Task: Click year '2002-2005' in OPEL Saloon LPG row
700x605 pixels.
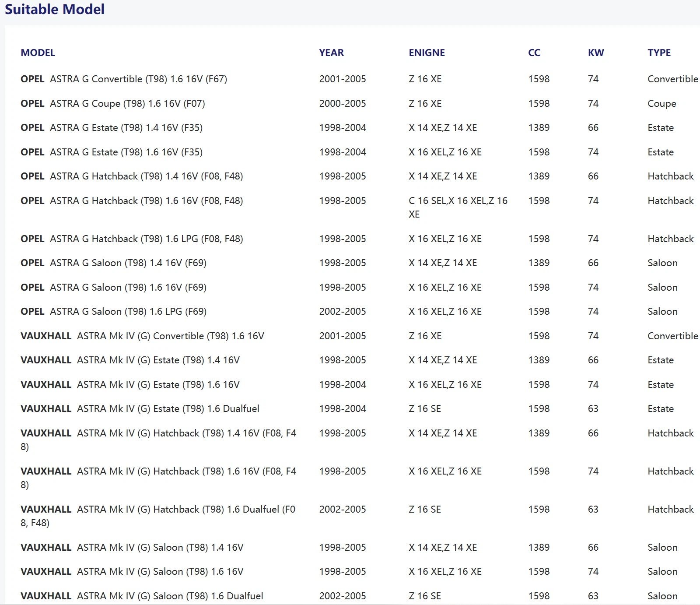Action: [343, 312]
